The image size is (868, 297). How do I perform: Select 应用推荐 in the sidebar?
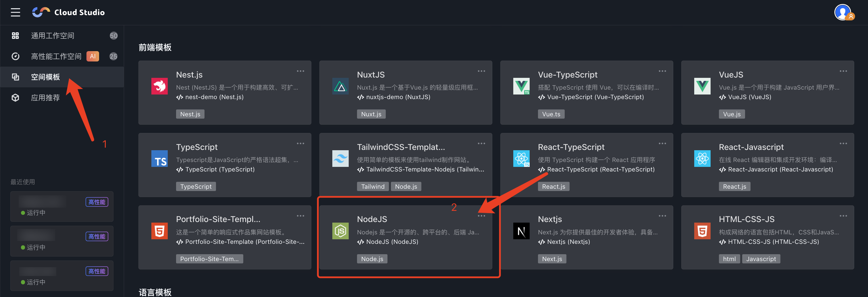coord(62,98)
